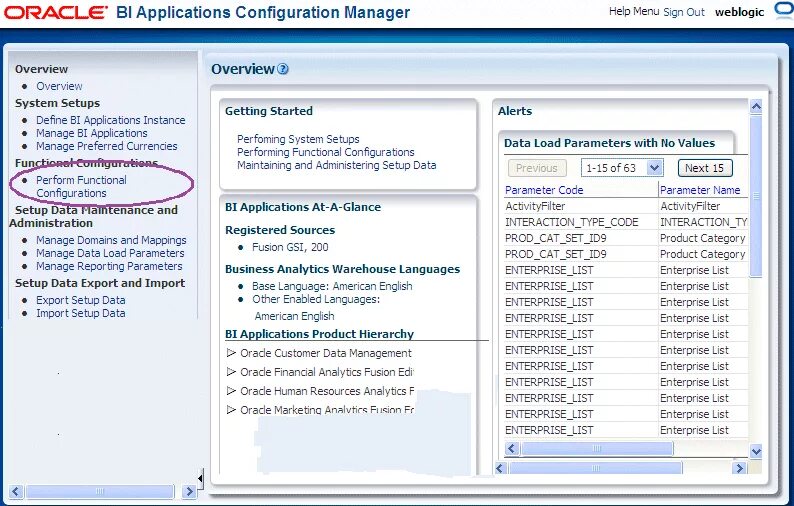Click the Next 15 button
This screenshot has width=794, height=506.
coord(705,168)
